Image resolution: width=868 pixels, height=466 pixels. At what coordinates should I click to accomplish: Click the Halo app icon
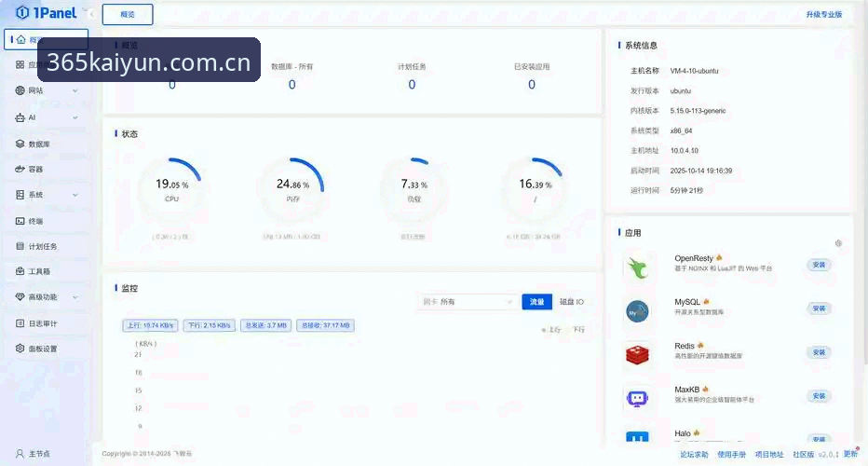[638, 436]
